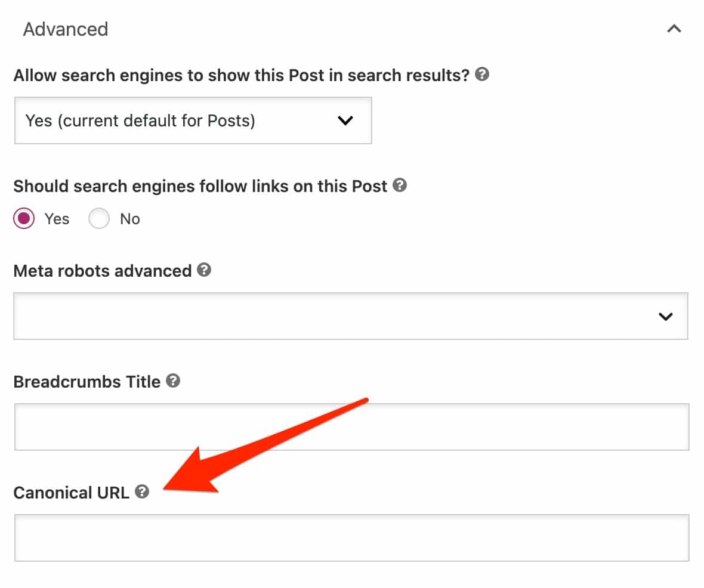Focus the Canonical URL input box
The image size is (704, 588).
click(352, 537)
